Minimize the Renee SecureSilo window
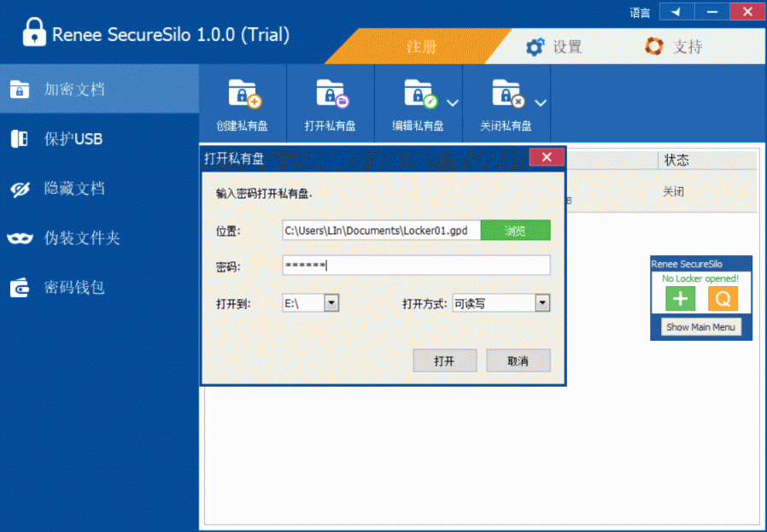Image resolution: width=767 pixels, height=532 pixels. click(711, 12)
